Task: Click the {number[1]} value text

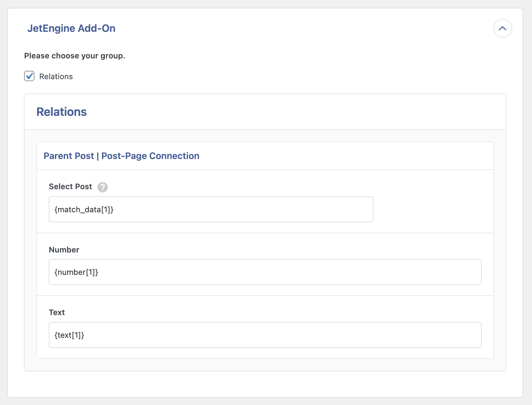Action: click(76, 272)
